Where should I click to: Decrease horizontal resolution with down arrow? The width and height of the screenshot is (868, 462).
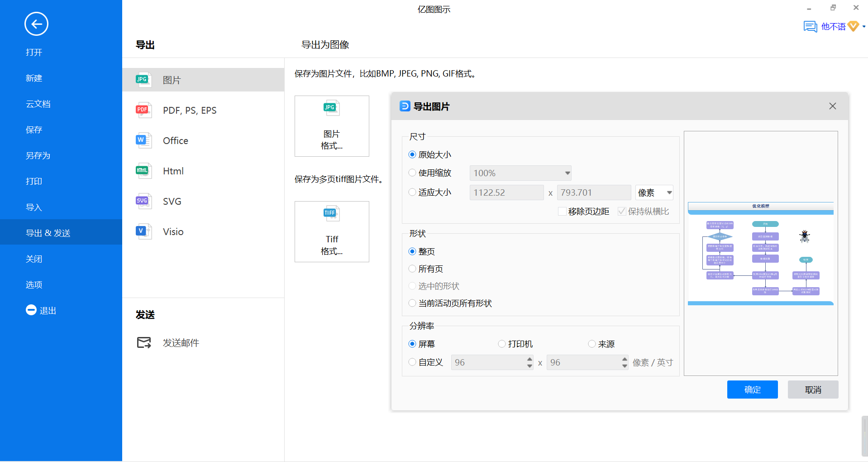(x=529, y=366)
